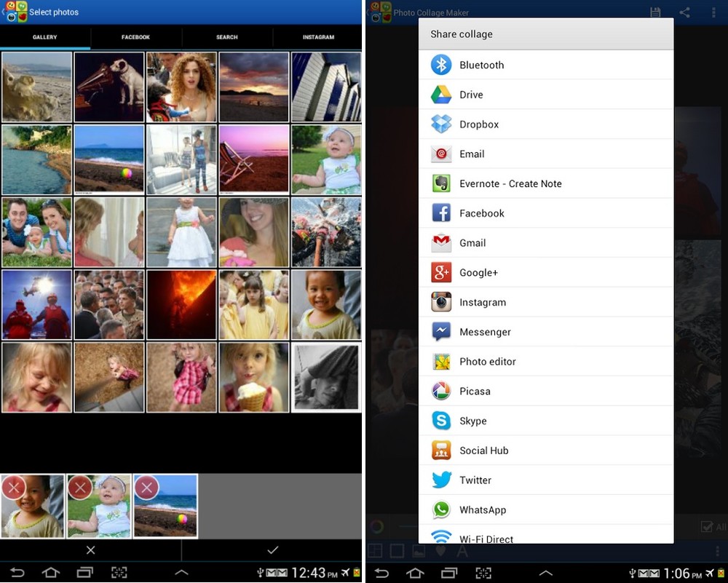Tap the WhatsApp phone icon

click(x=441, y=509)
